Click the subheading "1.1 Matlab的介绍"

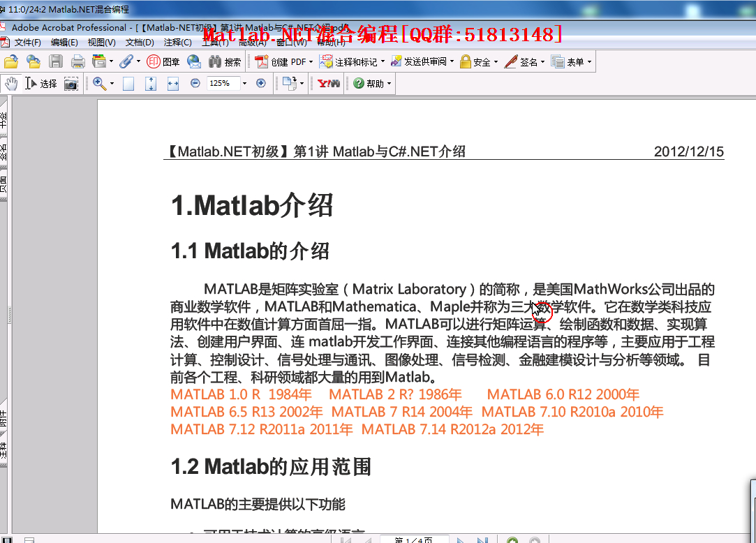coord(250,251)
